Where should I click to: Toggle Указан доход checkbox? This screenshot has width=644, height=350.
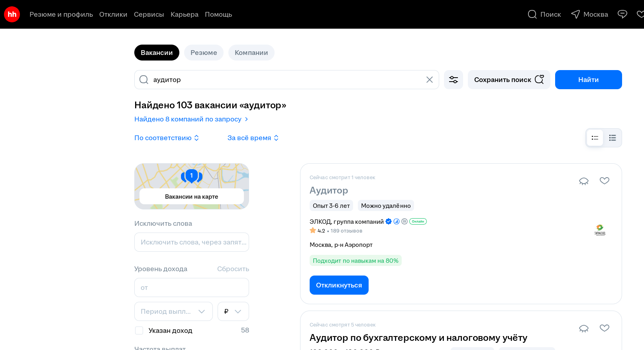(139, 330)
